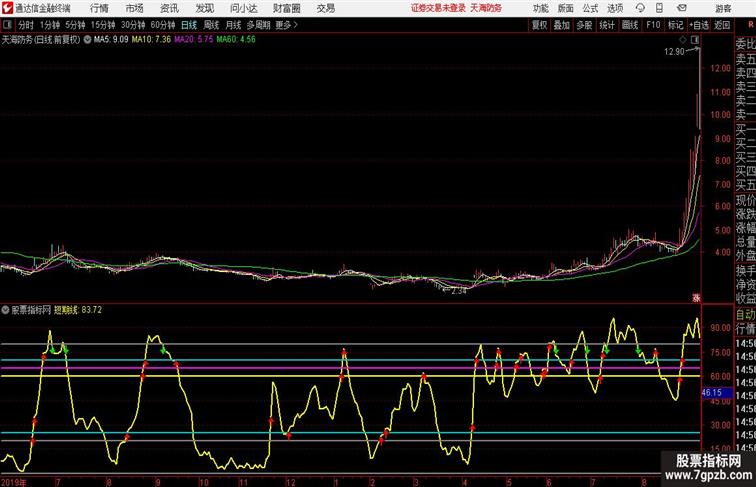Switch to 分时 intraday chart

[x=26, y=25]
